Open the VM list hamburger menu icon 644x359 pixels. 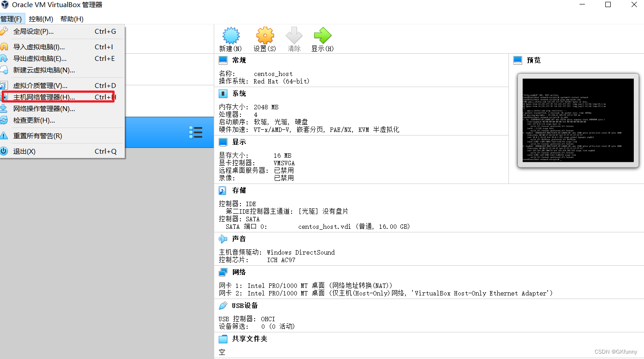tap(196, 132)
